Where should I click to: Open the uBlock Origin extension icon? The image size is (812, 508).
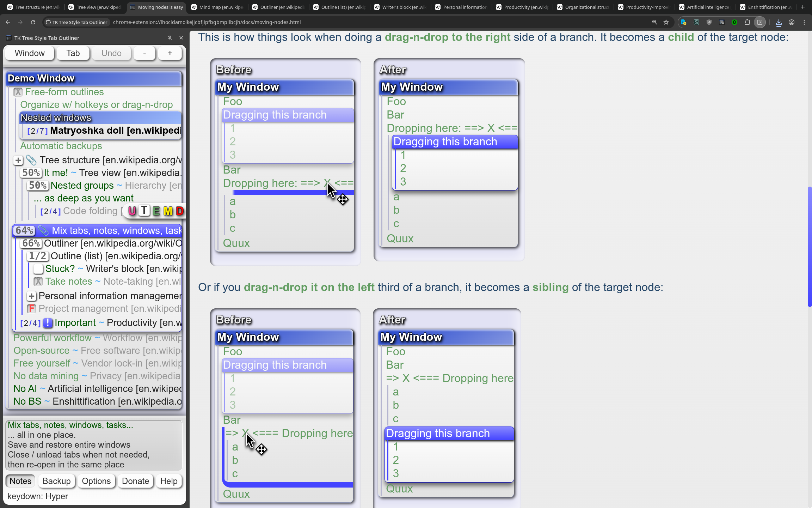tap(709, 22)
